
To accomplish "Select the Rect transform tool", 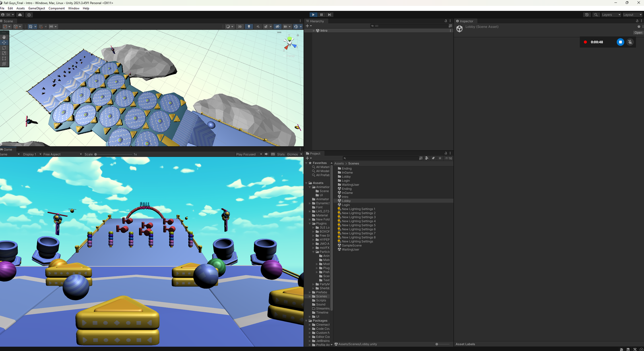I will (4, 58).
